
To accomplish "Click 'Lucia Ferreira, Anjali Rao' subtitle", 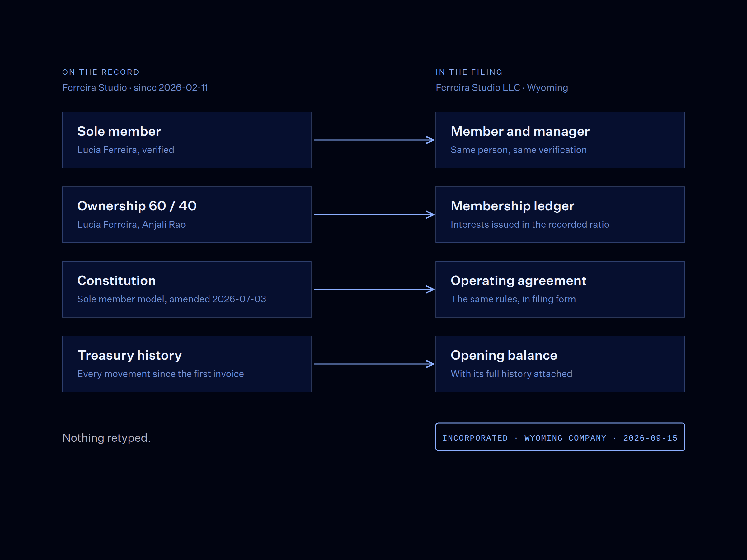I will pos(131,225).
